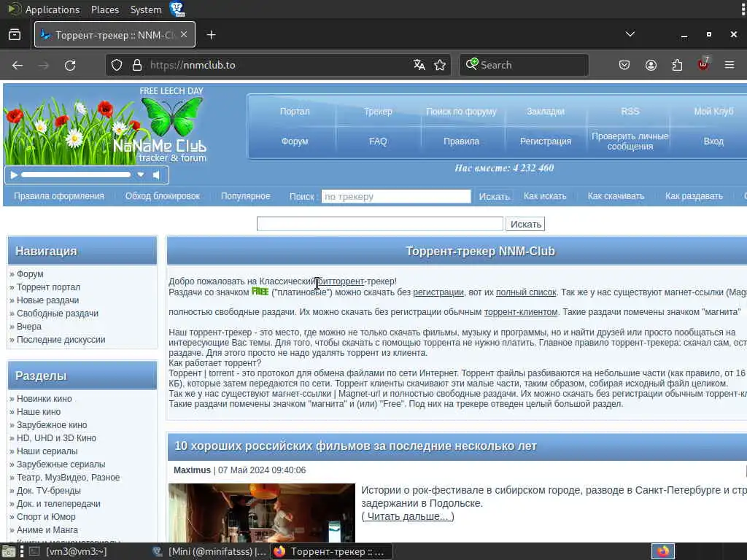Open the film article thumbnail image
The image size is (747, 560).
pos(262,513)
